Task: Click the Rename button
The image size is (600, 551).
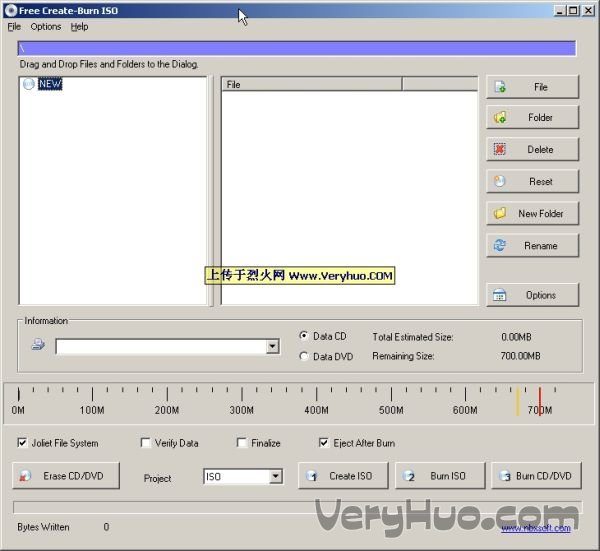Action: (532, 245)
